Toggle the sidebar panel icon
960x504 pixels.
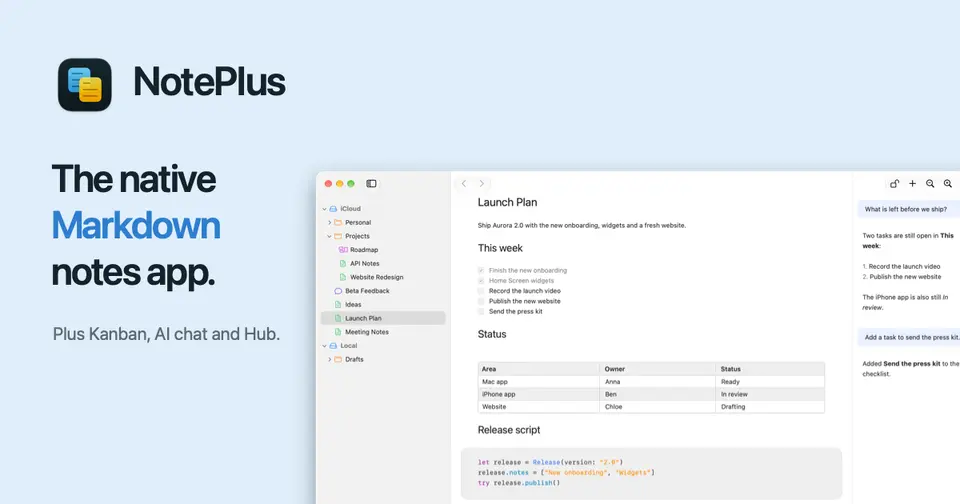tap(371, 184)
